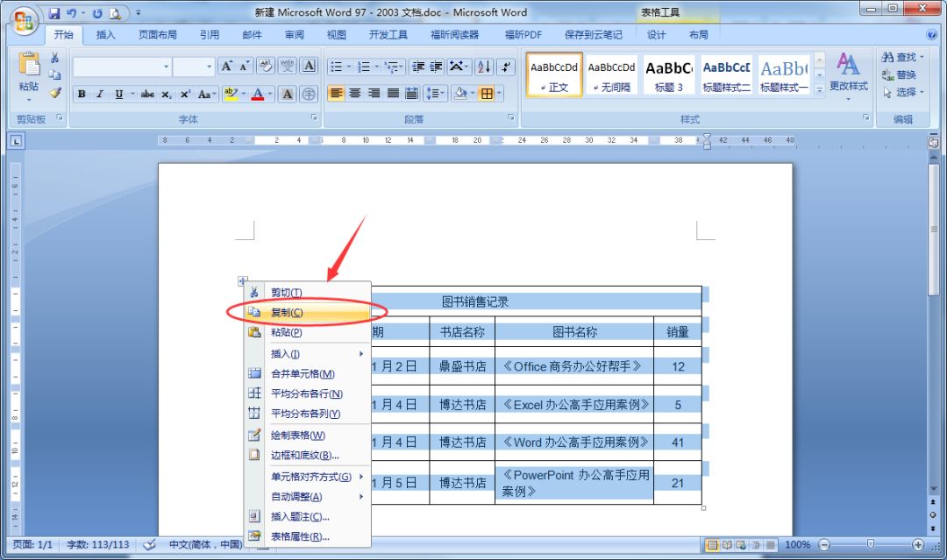Open the font size combo box
Screen dimensions: 947x560
tap(193, 67)
